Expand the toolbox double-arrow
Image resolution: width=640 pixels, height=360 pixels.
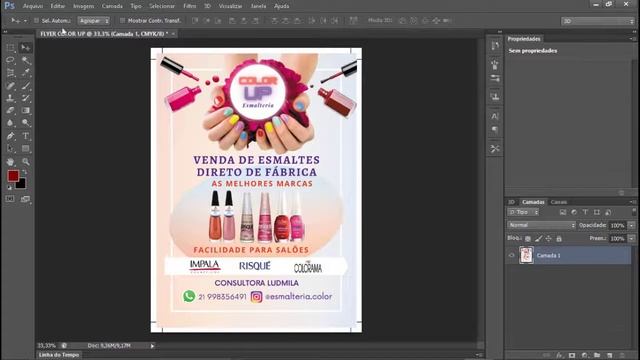[x=5, y=31]
